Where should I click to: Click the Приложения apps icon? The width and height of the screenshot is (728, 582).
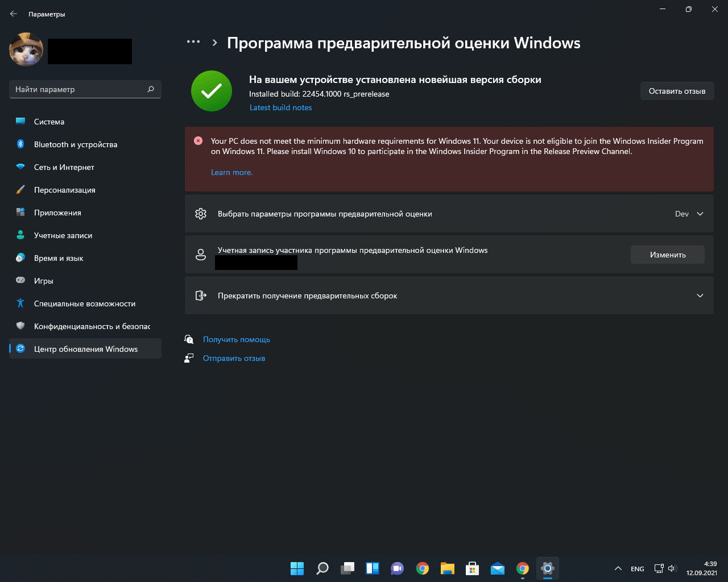tap(20, 213)
